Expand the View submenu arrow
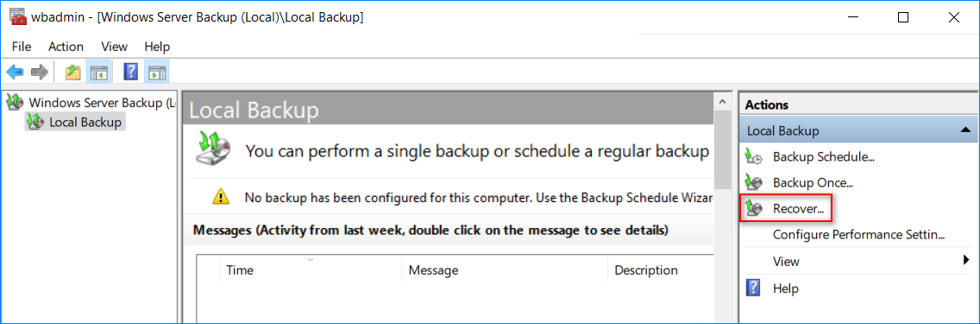The width and height of the screenshot is (980, 324). point(967,260)
